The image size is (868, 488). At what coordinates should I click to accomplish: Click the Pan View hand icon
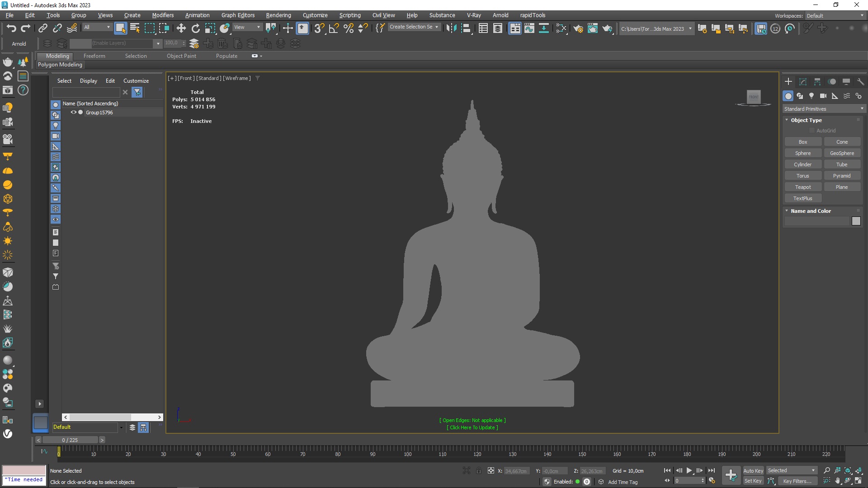[x=838, y=481]
